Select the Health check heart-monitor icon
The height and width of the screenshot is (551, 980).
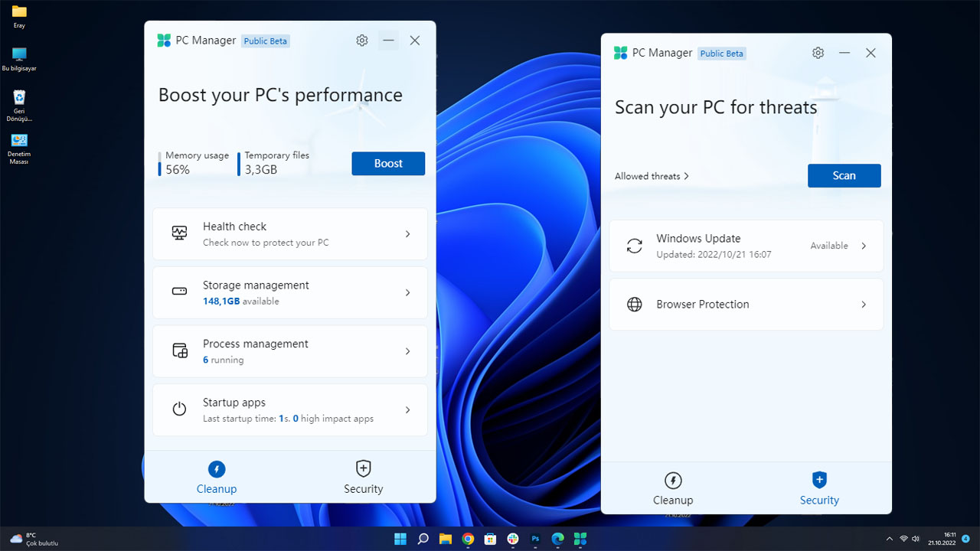point(178,233)
